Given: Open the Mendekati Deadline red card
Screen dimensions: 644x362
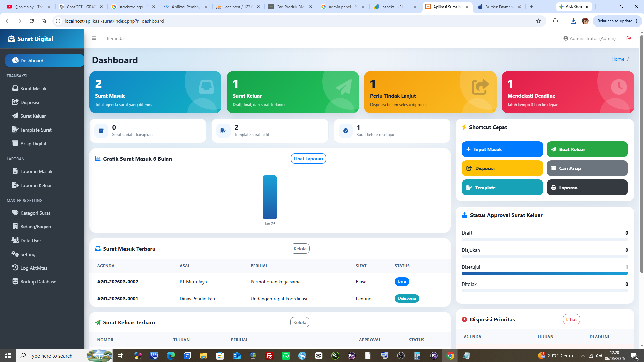Looking at the screenshot, I should (x=568, y=92).
